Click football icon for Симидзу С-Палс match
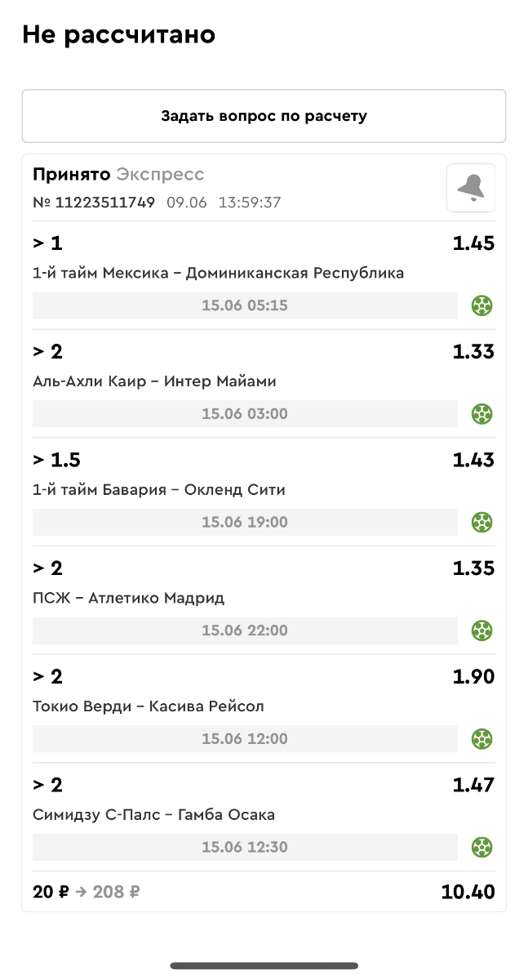This screenshot has height=980, width=528. click(x=482, y=847)
